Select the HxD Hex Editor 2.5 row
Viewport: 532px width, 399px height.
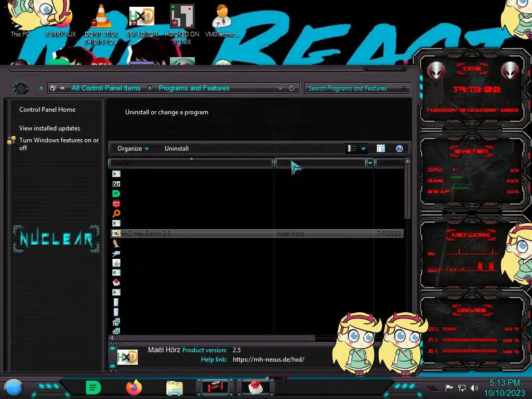click(258, 233)
